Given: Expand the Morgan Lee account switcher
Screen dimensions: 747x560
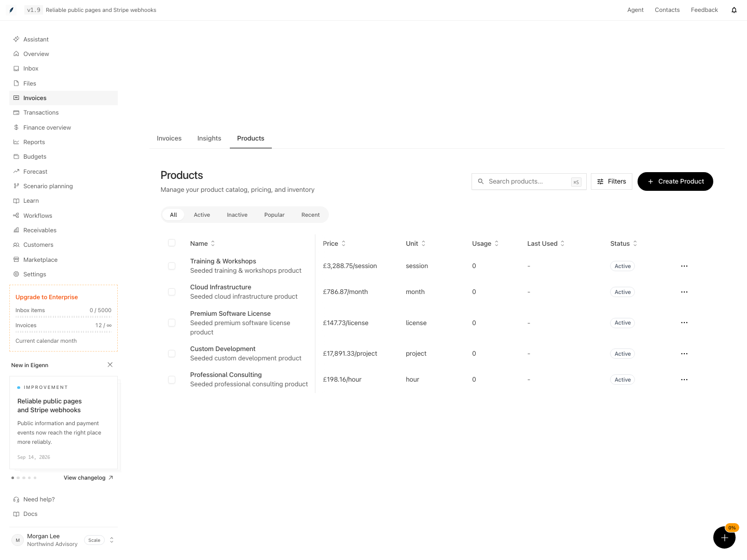Looking at the screenshot, I should [112, 540].
